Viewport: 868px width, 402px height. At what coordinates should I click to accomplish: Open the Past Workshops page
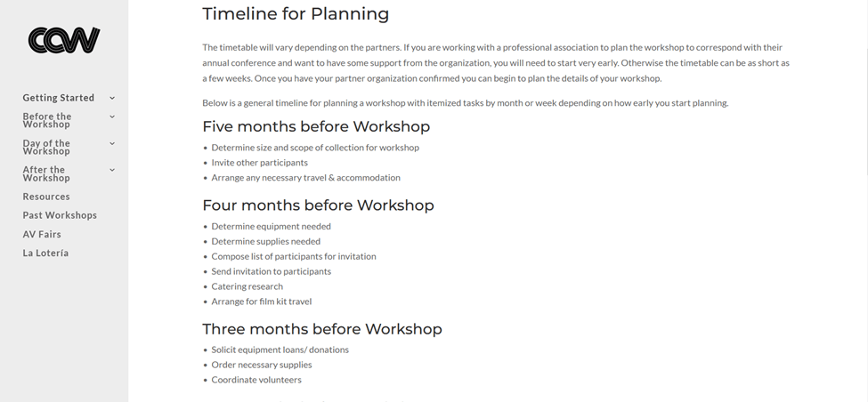[60, 215]
